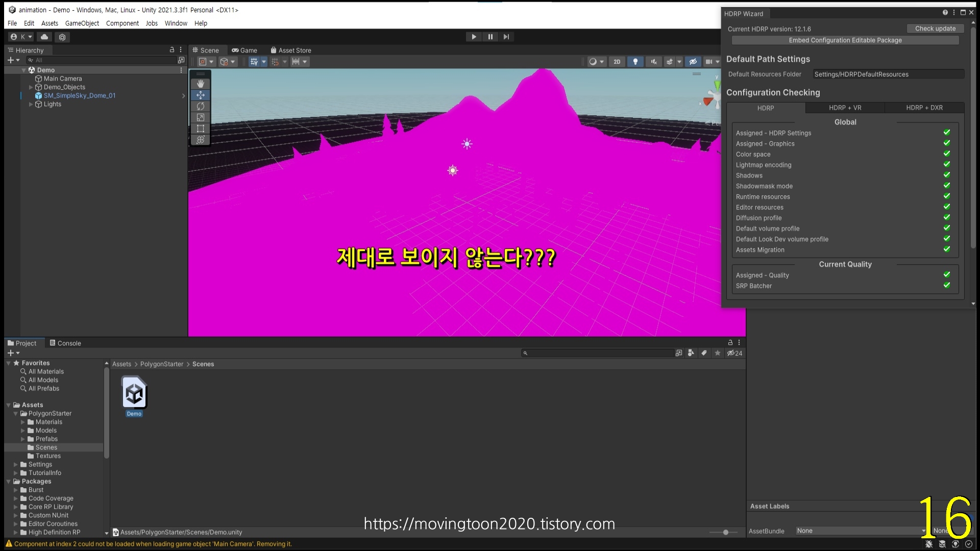The height and width of the screenshot is (551, 980).
Task: Start Play mode
Action: point(474,37)
